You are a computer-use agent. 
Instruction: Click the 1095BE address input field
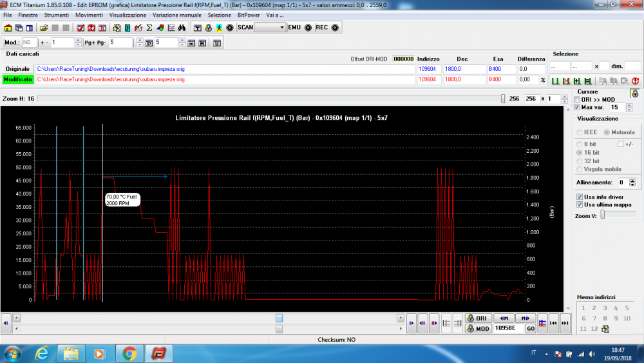[509, 328]
